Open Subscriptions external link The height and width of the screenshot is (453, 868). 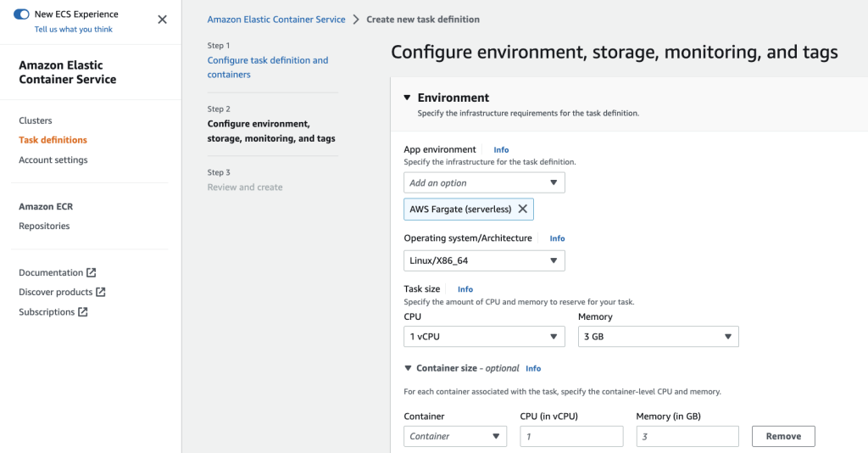pyautogui.click(x=53, y=312)
